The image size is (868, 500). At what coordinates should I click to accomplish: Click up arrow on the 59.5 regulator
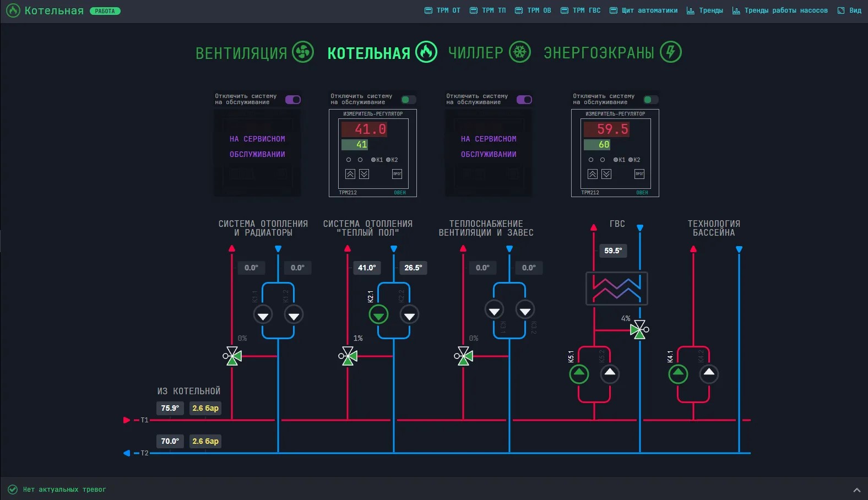pos(593,174)
